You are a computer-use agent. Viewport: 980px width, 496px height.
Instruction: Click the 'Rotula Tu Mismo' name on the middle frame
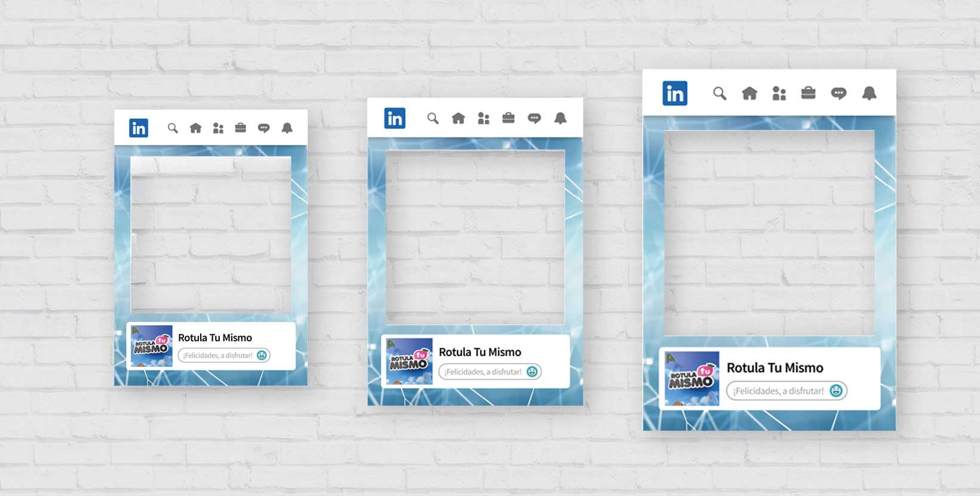click(480, 352)
